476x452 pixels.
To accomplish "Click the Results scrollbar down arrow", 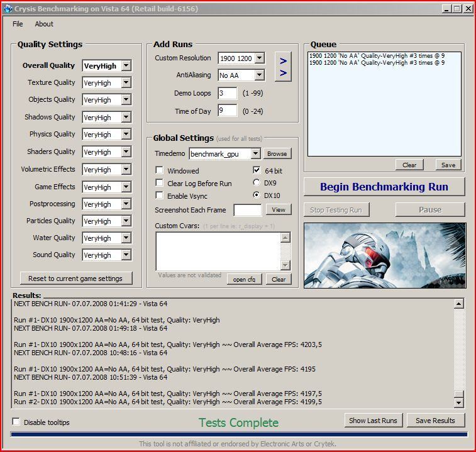I will tap(458, 403).
